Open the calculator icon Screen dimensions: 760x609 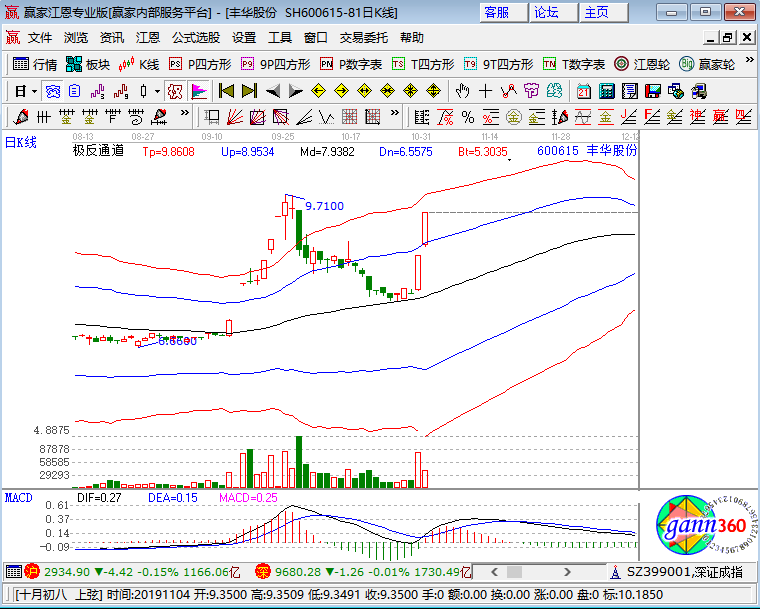[x=607, y=91]
